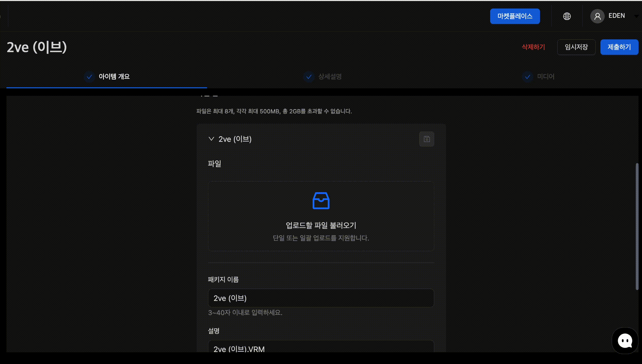Click the vertical page scrollbar
642x364 pixels.
pos(637,226)
